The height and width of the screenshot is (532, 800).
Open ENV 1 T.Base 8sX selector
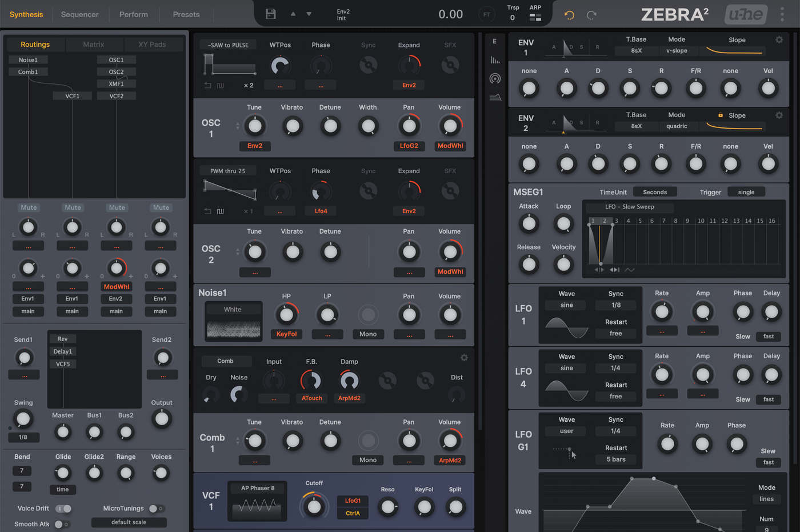pyautogui.click(x=636, y=50)
